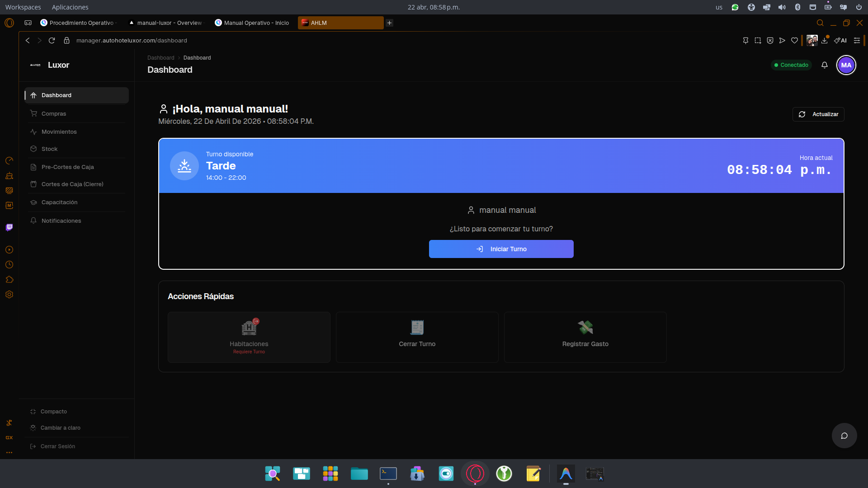
Task: Open the Opera menu logo
Action: tap(9, 23)
